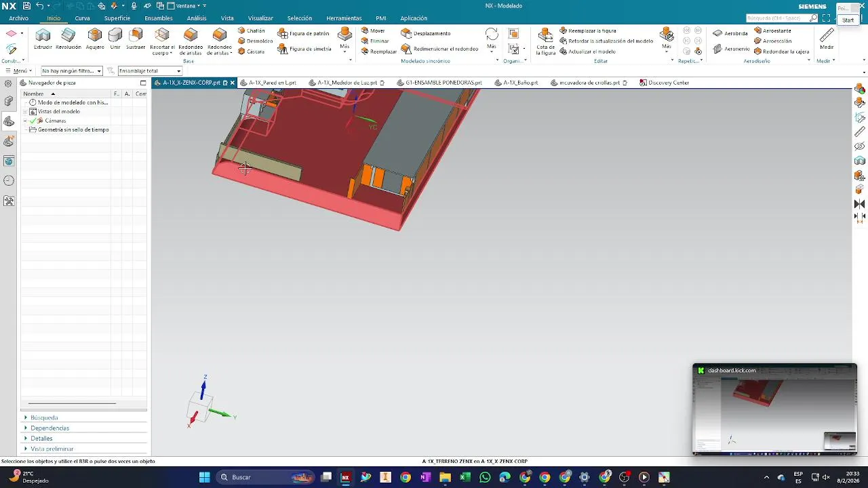Open the Archivo menu
The width and height of the screenshot is (868, 488).
tap(18, 18)
